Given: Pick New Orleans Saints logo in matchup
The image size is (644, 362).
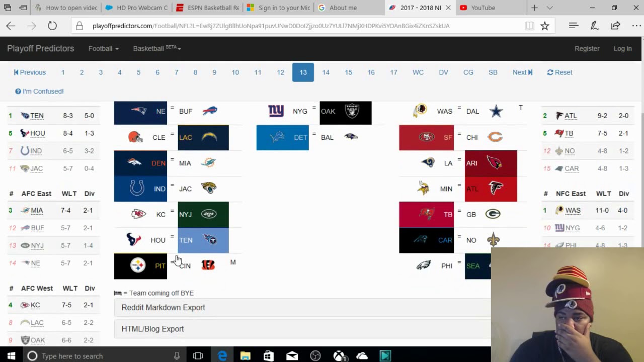Looking at the screenshot, I should coord(493,240).
